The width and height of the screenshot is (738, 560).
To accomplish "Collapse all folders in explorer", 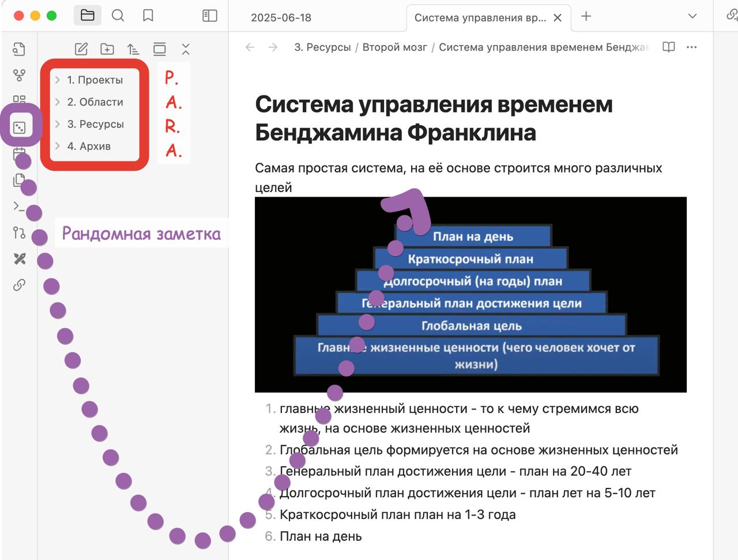I will pos(186,49).
